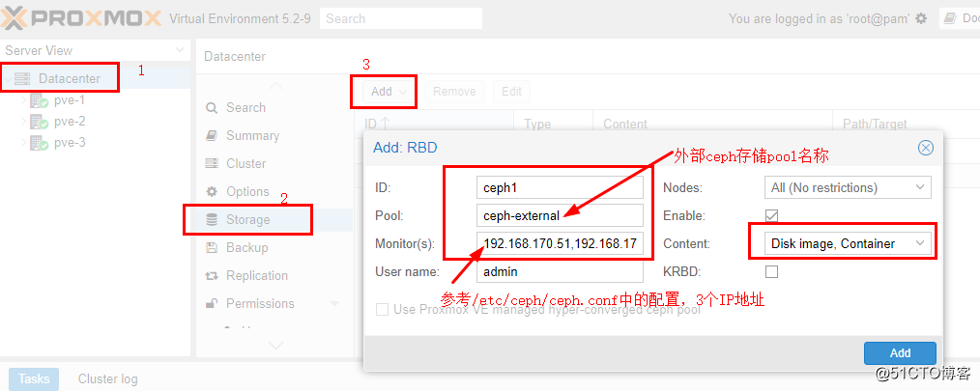Sort by the ID column header
The image size is (980, 391).
click(x=434, y=124)
